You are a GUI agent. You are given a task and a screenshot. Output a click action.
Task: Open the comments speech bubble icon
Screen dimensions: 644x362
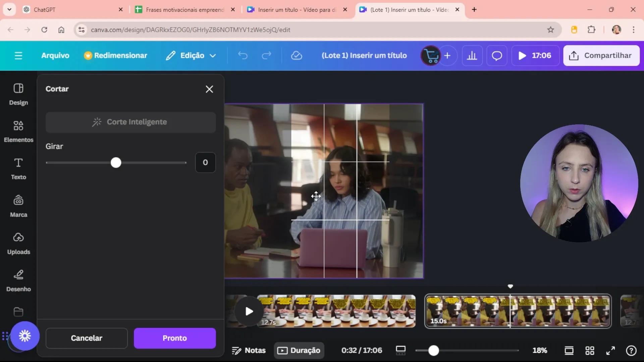[x=497, y=56]
